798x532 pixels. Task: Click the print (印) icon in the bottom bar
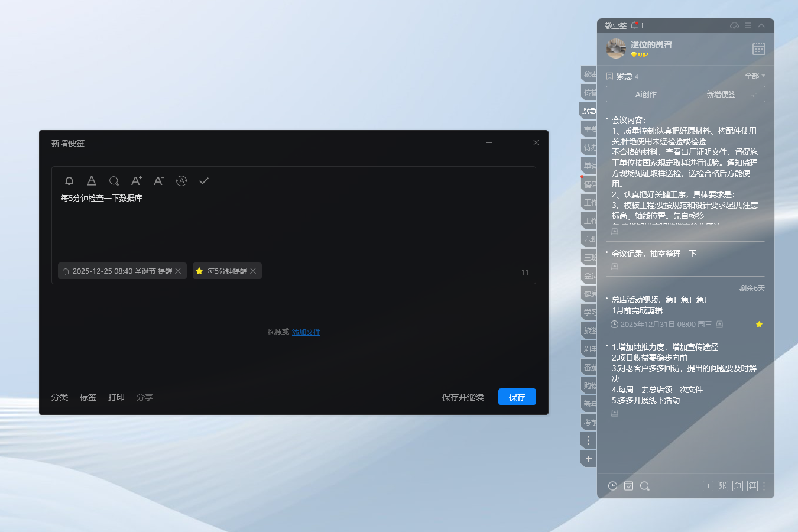[737, 485]
